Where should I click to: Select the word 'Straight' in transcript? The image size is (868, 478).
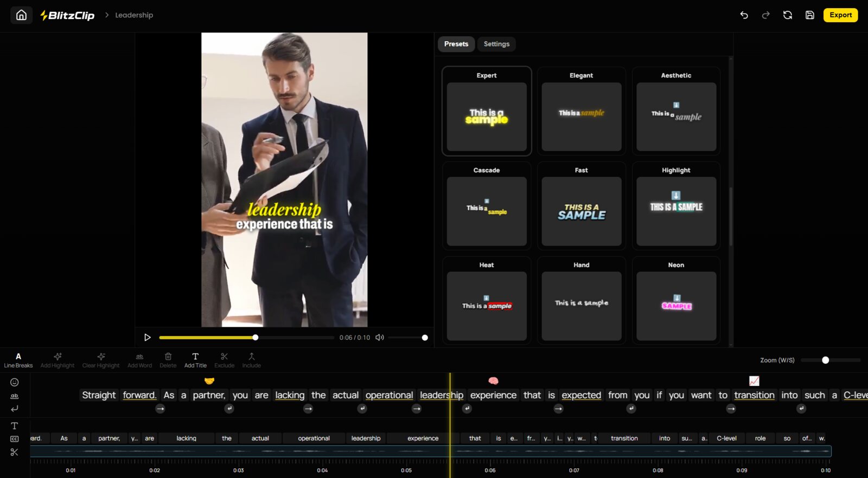(x=99, y=395)
